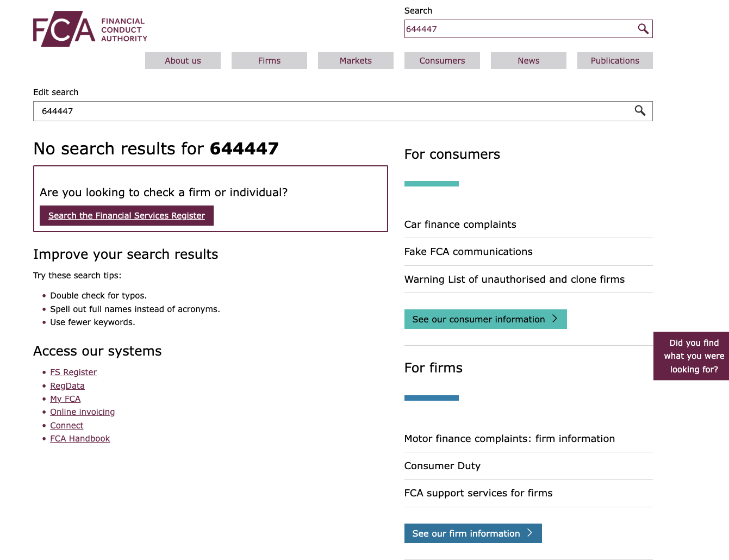The height and width of the screenshot is (560, 729).
Task: Click Search the Financial Services Register
Action: pyautogui.click(x=127, y=215)
